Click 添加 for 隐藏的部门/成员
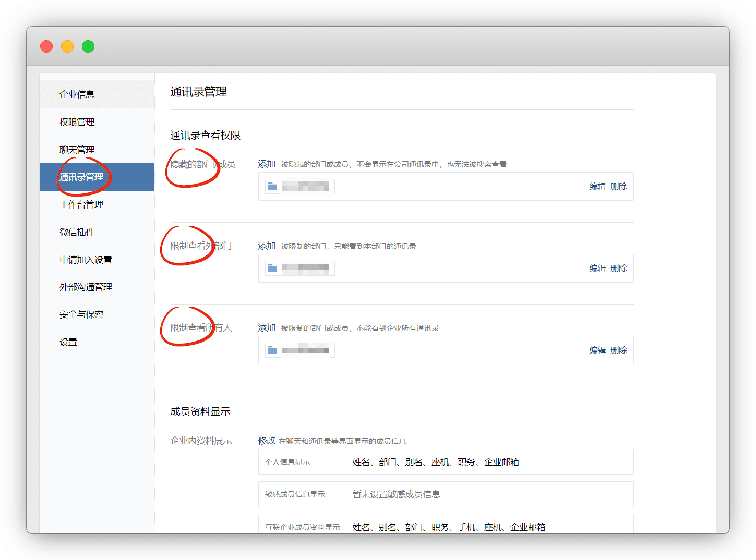 tap(267, 164)
